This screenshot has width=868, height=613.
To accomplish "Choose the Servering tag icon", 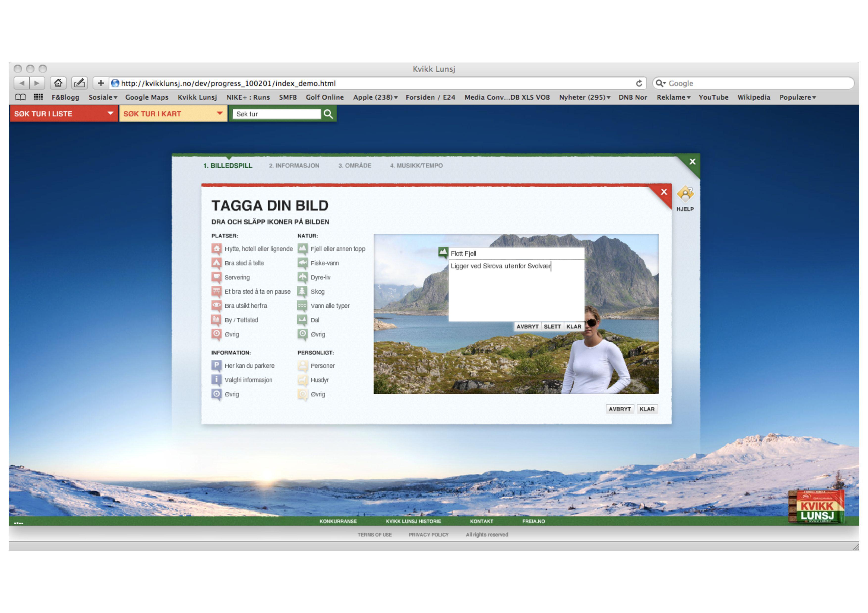I will [216, 278].
